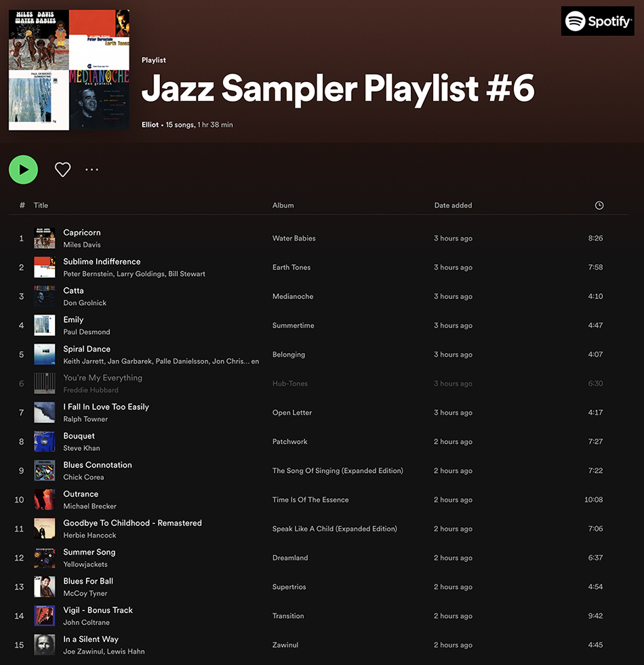644x665 pixels.
Task: Sort tracks by the Album column header
Action: 283,205
